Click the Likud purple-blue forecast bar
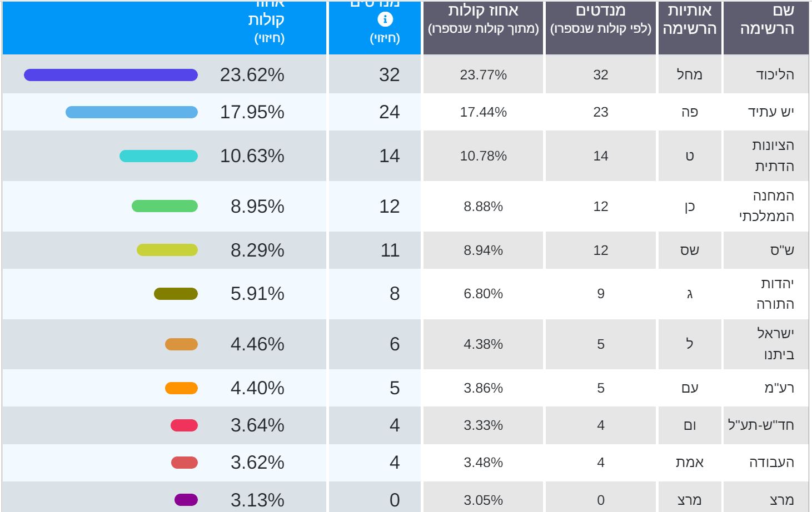The width and height of the screenshot is (812, 512). [111, 75]
